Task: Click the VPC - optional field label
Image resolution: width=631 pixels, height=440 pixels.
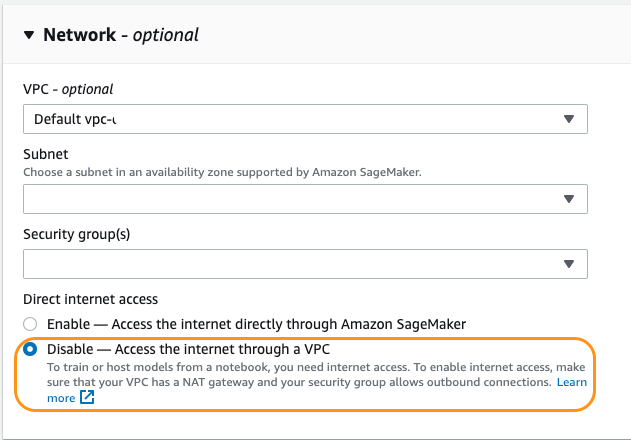Action: [x=68, y=89]
